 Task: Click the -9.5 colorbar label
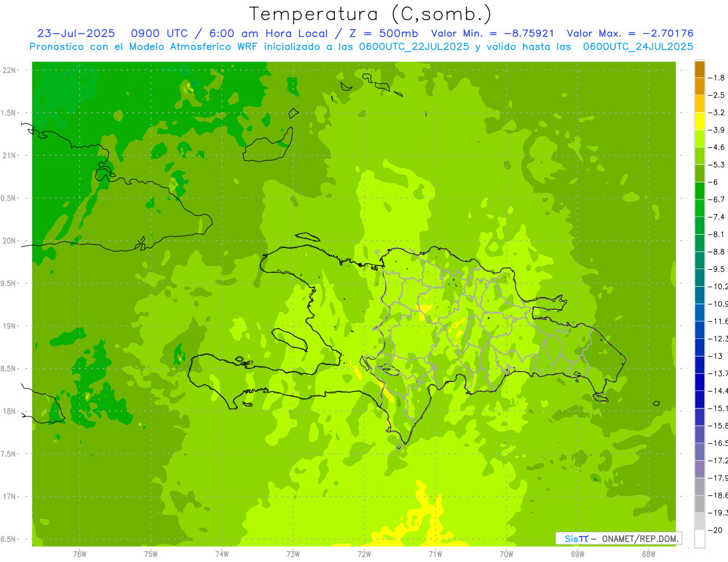click(716, 269)
